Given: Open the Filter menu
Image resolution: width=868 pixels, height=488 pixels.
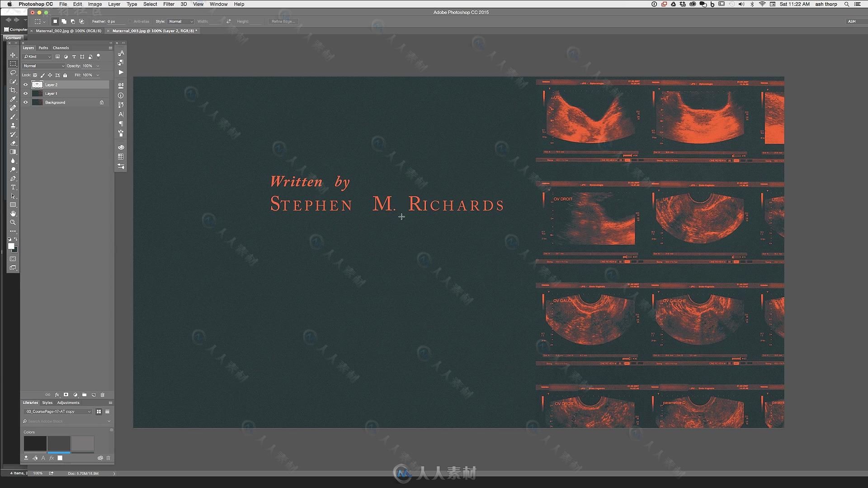Looking at the screenshot, I should 169,4.
